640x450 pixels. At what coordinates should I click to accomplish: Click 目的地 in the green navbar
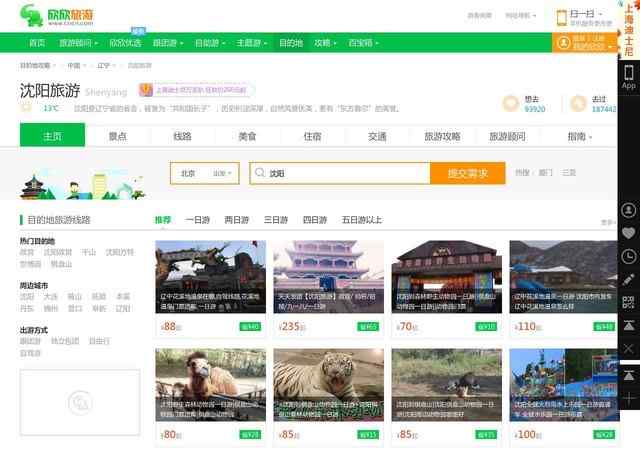(291, 43)
